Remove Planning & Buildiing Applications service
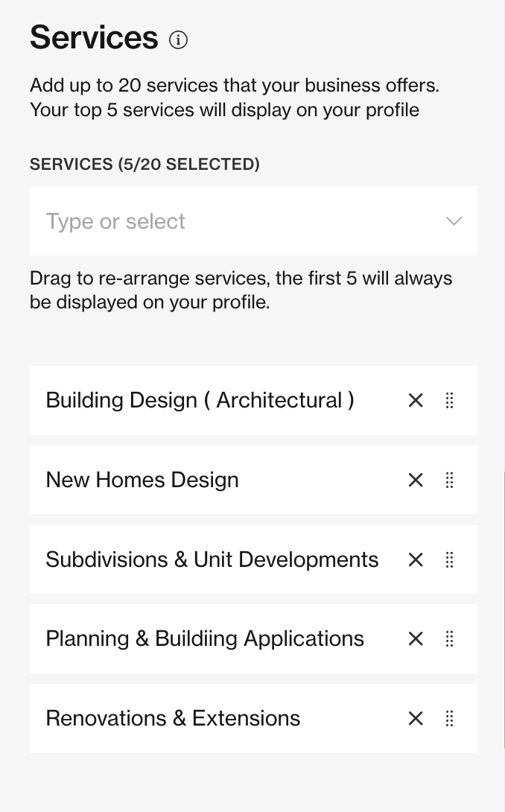Viewport: 505px width, 812px height. coord(416,639)
